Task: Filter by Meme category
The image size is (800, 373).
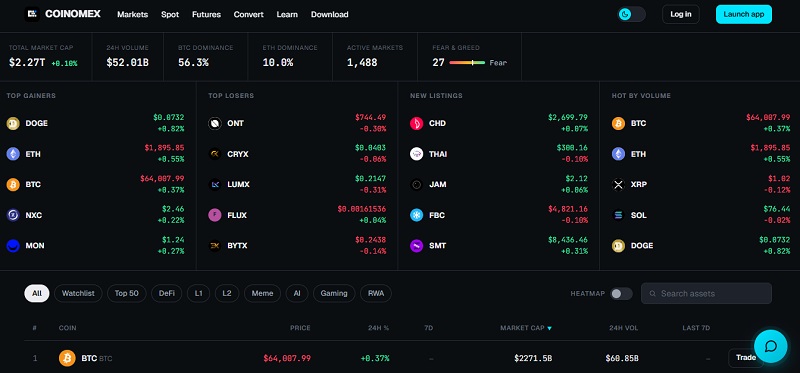Action: tap(262, 293)
